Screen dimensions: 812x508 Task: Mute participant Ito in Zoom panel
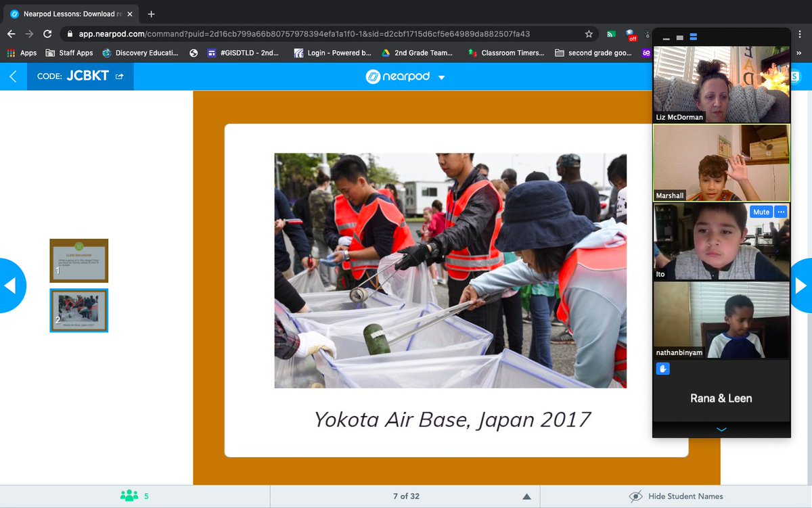(x=761, y=212)
